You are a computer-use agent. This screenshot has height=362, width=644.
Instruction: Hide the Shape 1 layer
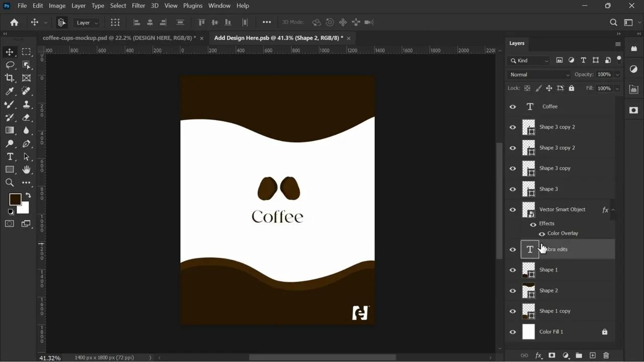(513, 270)
